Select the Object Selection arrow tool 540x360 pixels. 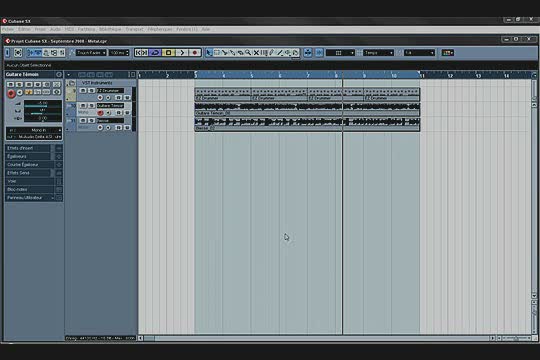coord(209,53)
